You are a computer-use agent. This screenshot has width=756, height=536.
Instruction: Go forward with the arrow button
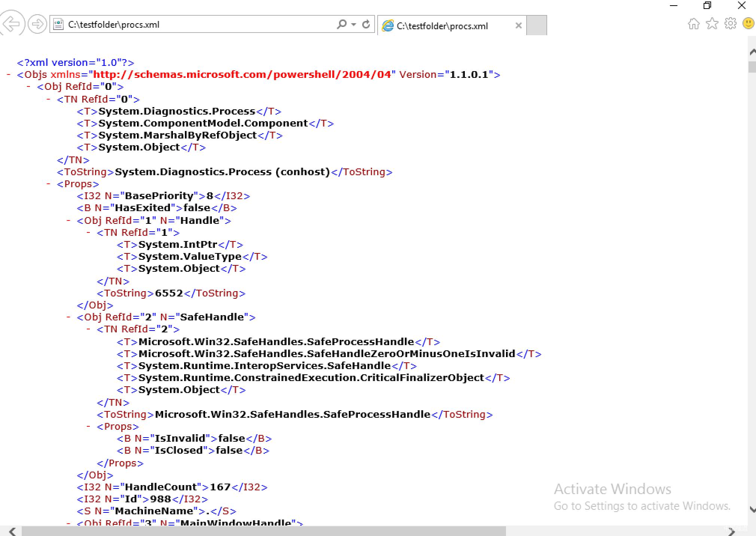click(37, 24)
